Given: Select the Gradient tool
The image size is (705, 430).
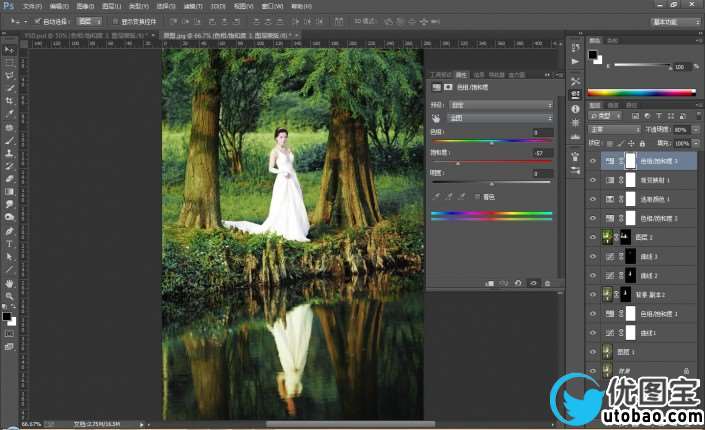Looking at the screenshot, I should click(9, 192).
